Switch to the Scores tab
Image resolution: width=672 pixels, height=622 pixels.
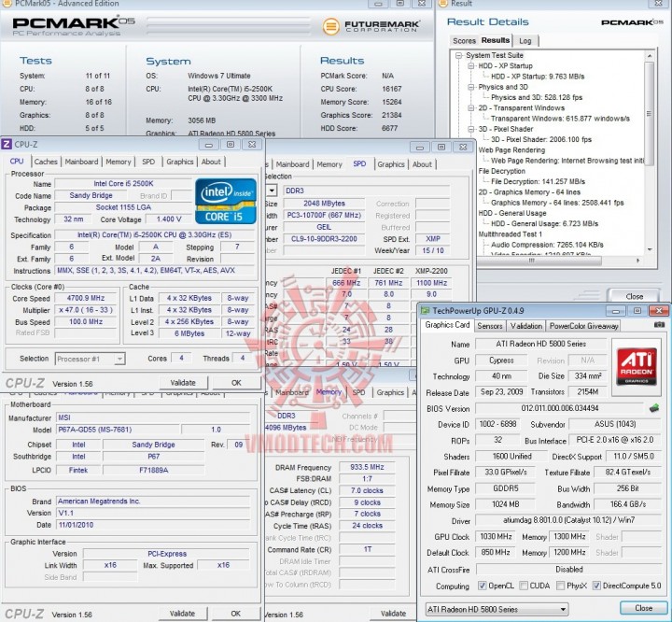[x=464, y=41]
